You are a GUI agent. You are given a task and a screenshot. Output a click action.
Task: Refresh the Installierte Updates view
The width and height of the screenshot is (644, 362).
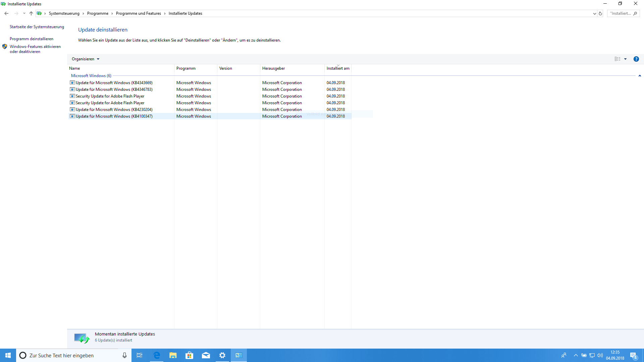point(600,13)
